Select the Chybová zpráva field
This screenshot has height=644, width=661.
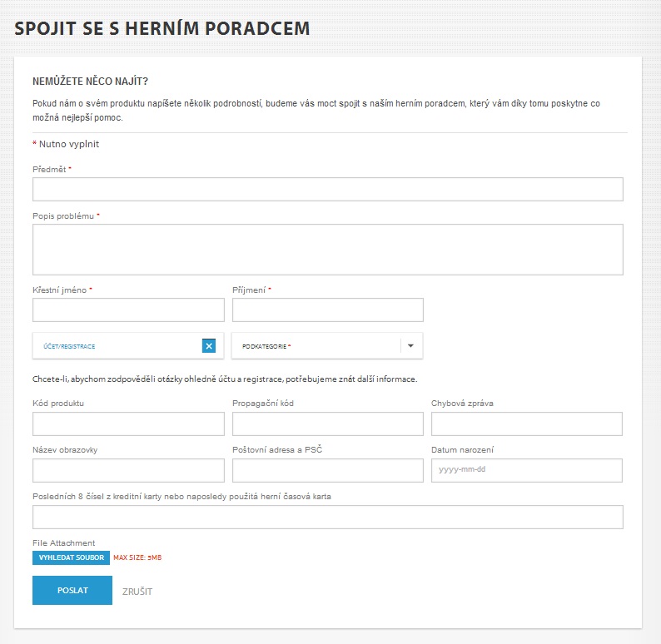(x=527, y=424)
